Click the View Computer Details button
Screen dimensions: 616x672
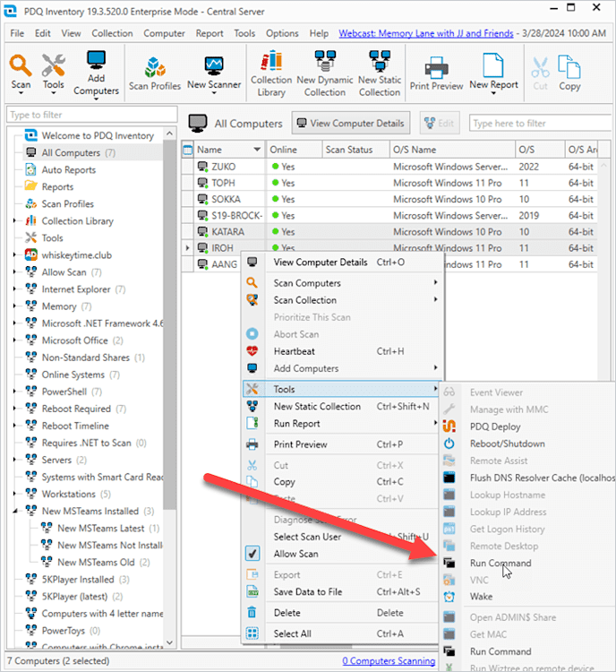[351, 124]
